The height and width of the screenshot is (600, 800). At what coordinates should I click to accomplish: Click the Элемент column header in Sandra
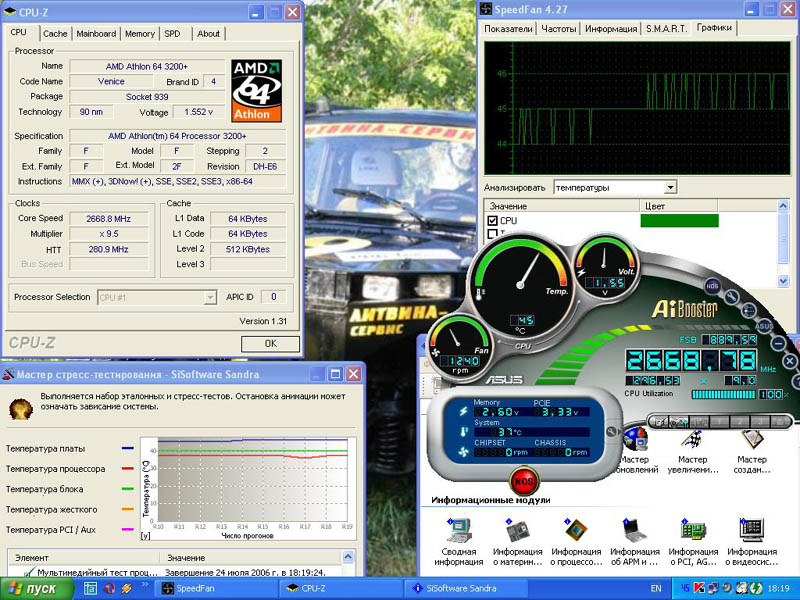pyautogui.click(x=84, y=558)
